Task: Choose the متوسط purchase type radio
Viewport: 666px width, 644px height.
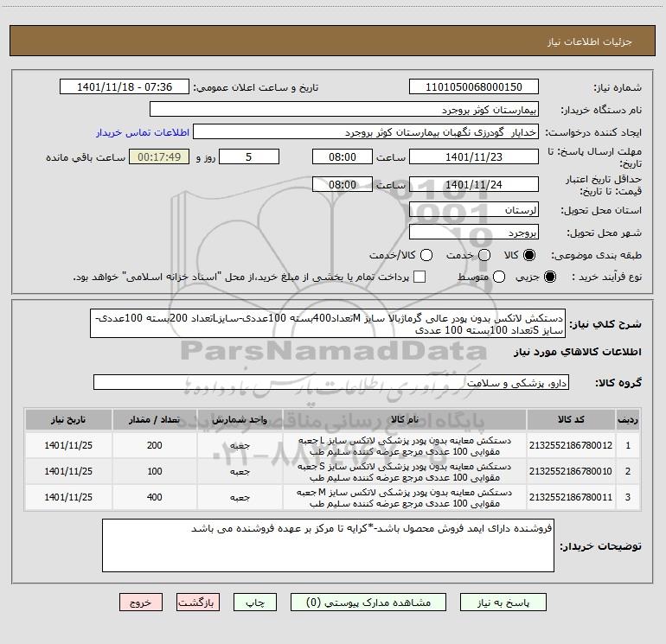Action: [x=499, y=277]
